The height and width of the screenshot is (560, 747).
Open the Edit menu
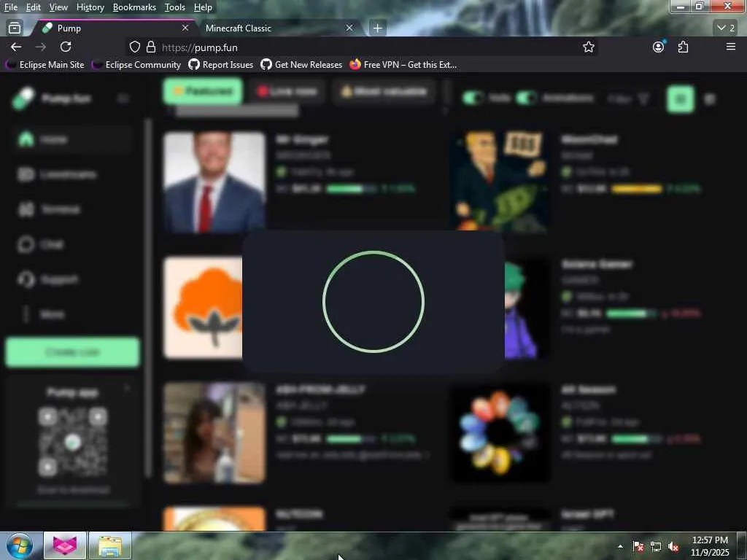click(x=34, y=7)
